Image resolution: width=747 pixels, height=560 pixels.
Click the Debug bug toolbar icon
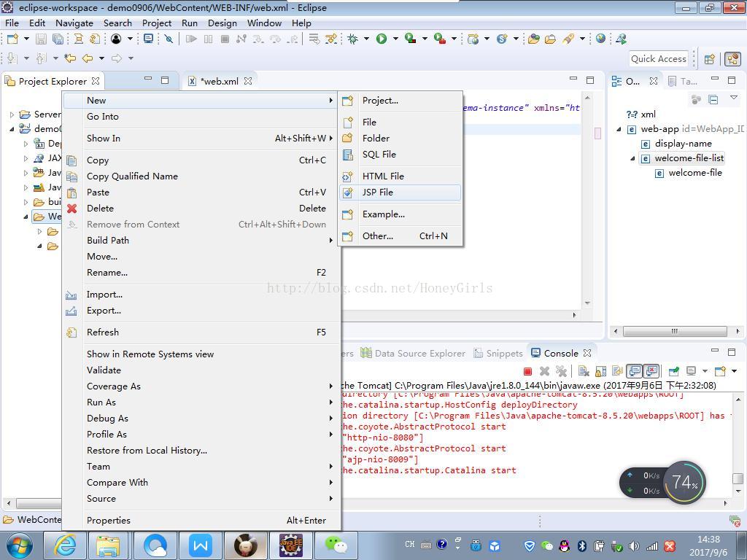tap(353, 39)
